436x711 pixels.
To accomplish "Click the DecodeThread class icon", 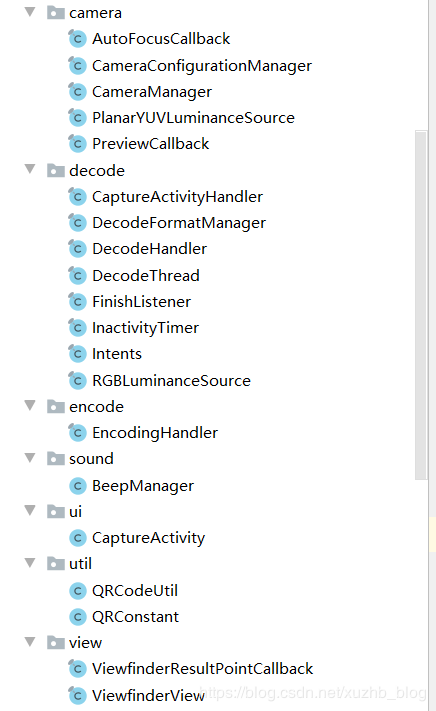I will tap(77, 276).
